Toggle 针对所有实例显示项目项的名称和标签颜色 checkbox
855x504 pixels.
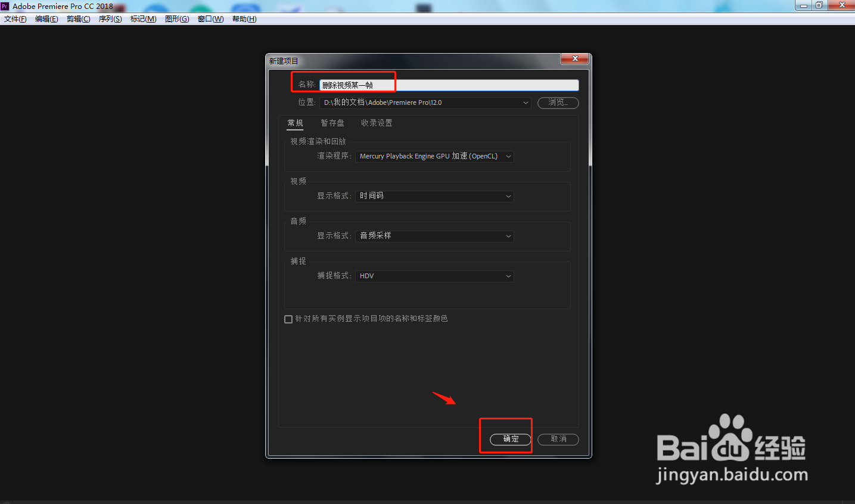(x=288, y=319)
